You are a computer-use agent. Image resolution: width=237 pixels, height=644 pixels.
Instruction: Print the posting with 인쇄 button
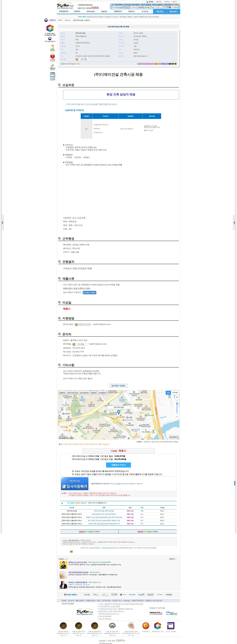point(157,64)
